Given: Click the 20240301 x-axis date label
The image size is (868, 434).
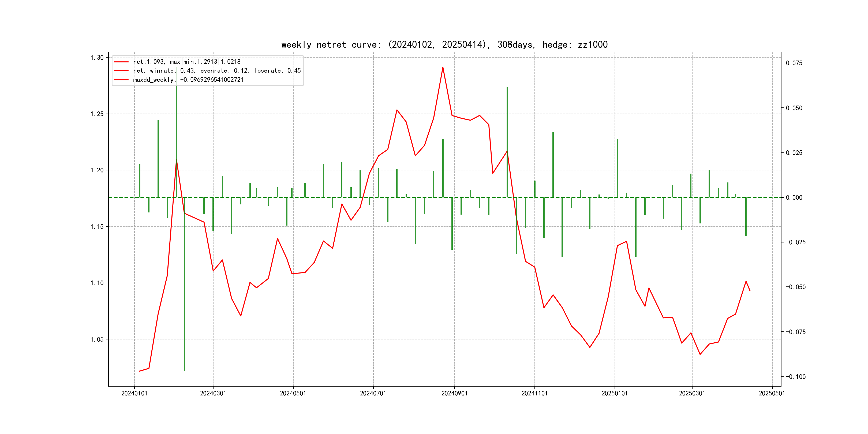Looking at the screenshot, I should point(213,393).
